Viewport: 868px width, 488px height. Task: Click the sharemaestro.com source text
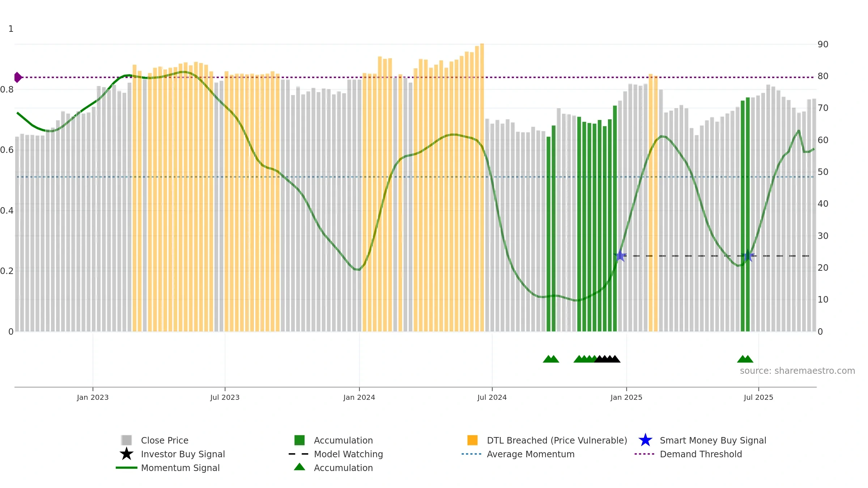pyautogui.click(x=797, y=371)
